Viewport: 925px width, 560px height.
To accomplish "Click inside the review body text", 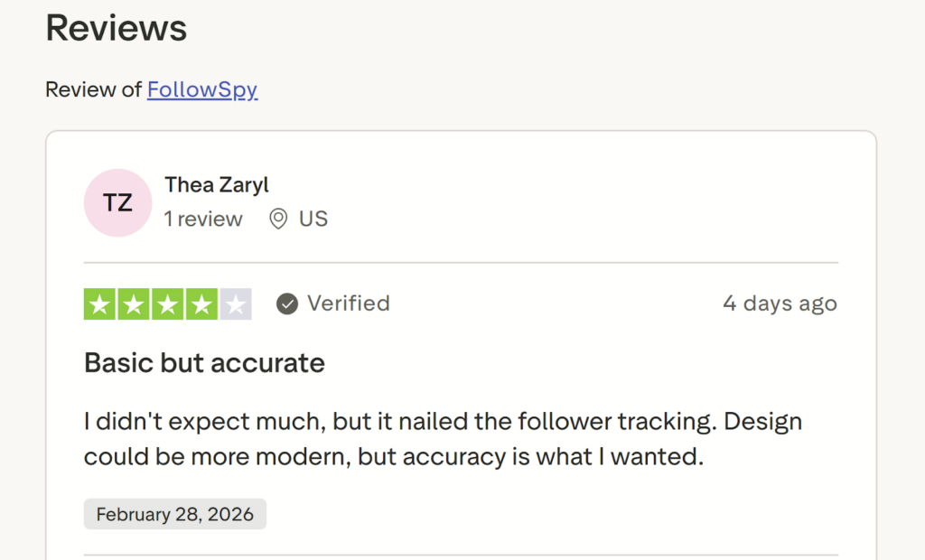I will [443, 439].
